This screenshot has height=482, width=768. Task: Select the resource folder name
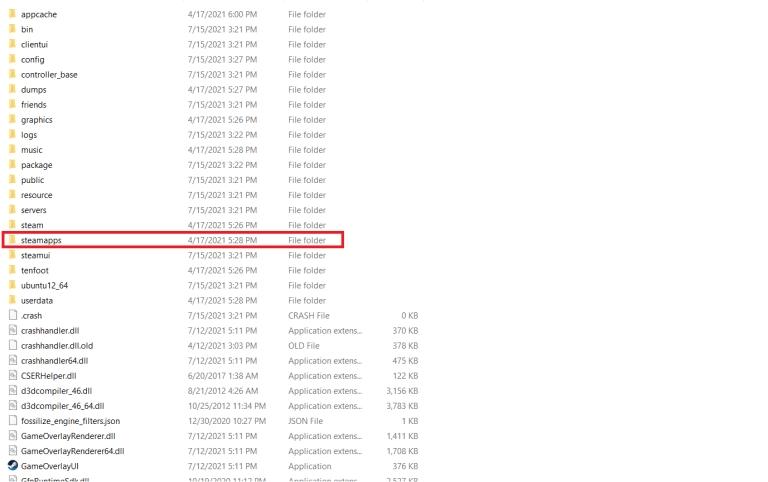pos(36,195)
